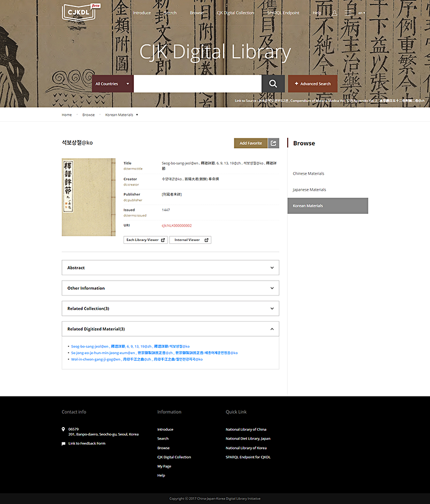
Task: Click the map pin icon in Contact info
Action: tap(63, 429)
